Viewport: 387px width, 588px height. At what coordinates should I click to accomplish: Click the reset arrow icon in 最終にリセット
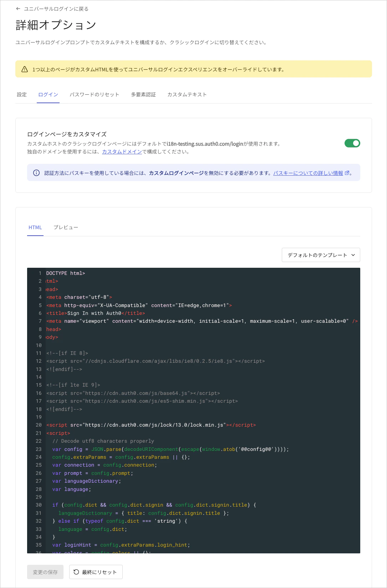(x=76, y=572)
